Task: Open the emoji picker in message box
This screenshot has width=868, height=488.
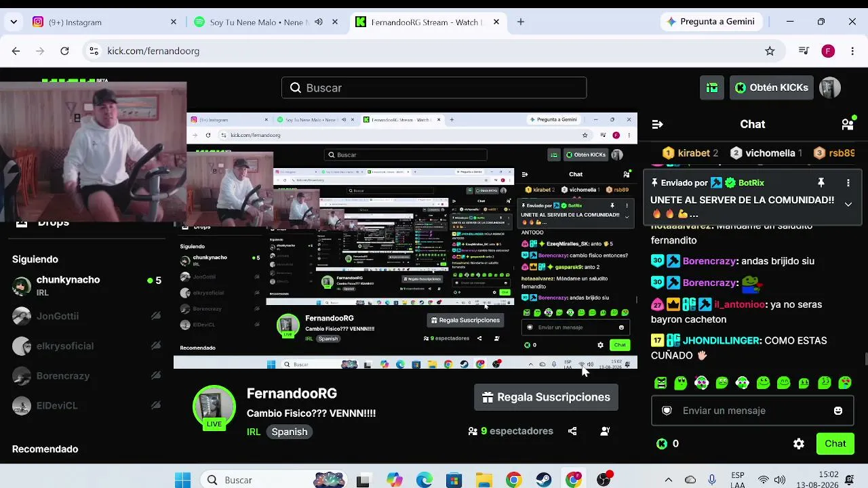Action: coord(838,411)
